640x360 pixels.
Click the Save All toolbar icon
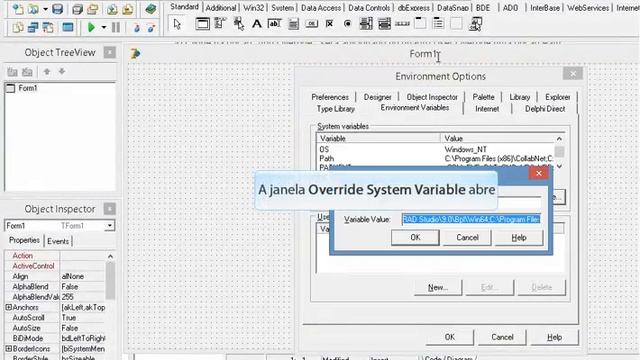77,9
